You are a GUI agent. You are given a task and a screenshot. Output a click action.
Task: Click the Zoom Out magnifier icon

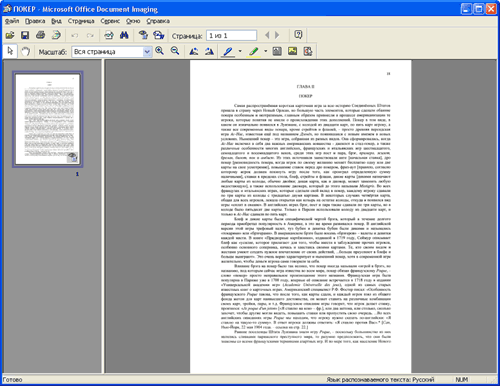point(175,51)
